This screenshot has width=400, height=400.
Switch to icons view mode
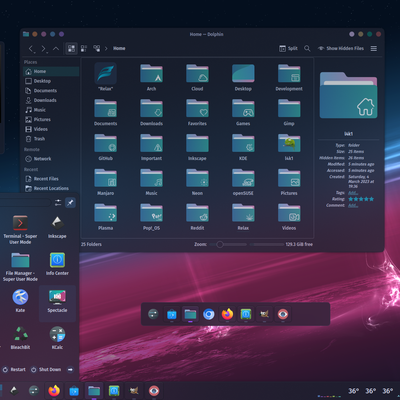pos(71,49)
